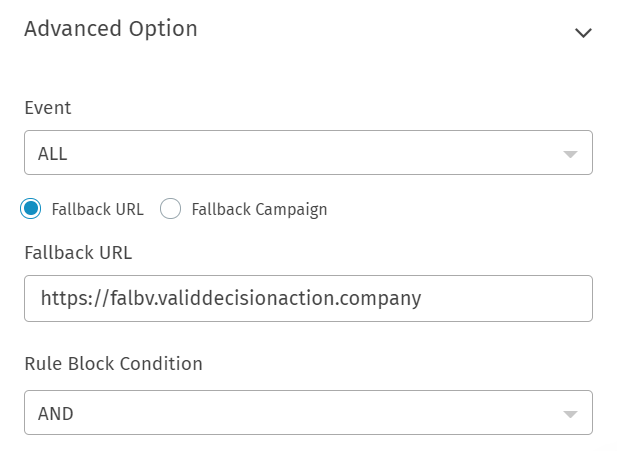Image resolution: width=617 pixels, height=451 pixels.
Task: Click the Advanced Option section heading
Action: [x=111, y=29]
